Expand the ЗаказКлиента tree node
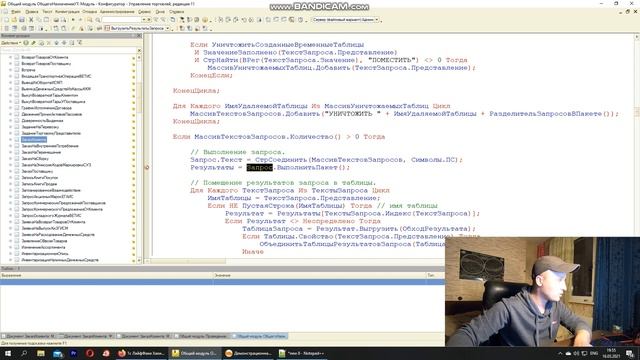640x360 pixels. pos(11,140)
